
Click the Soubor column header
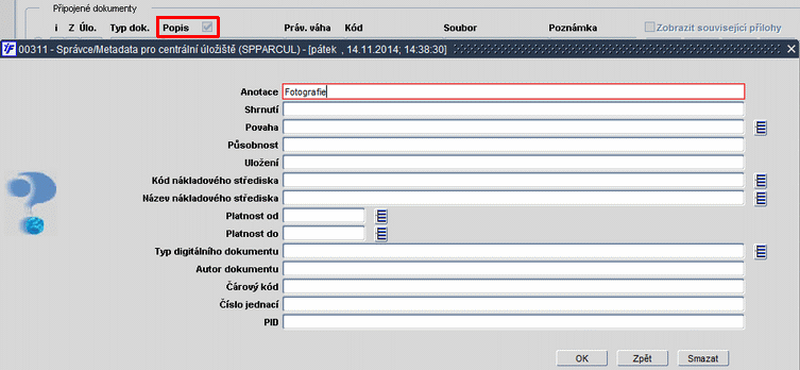pyautogui.click(x=460, y=28)
